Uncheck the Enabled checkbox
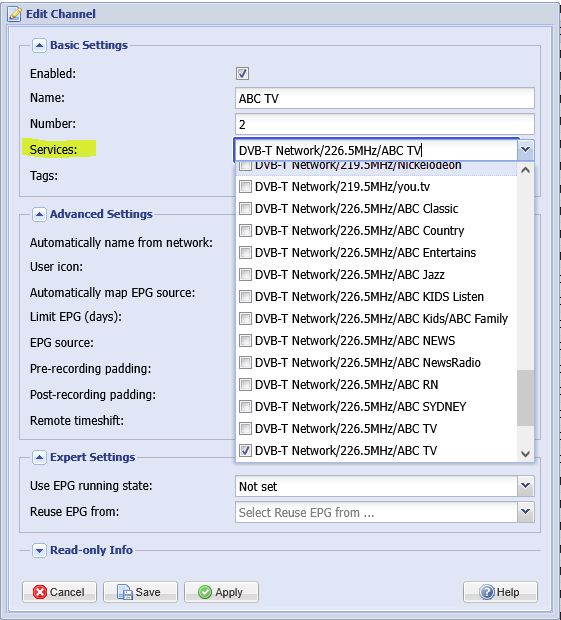561x620 pixels. pyautogui.click(x=242, y=74)
